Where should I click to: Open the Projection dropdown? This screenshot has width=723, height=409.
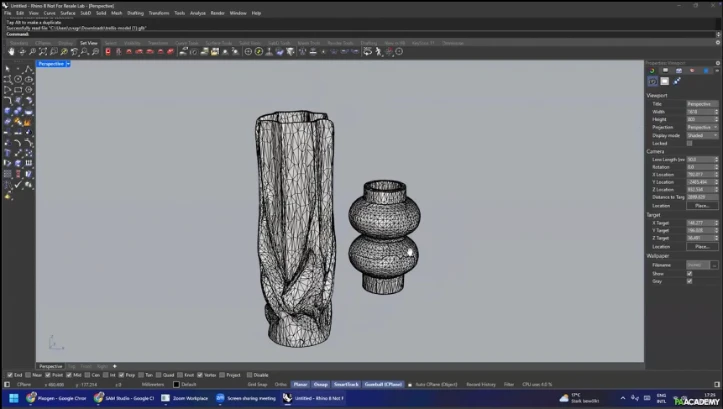(x=702, y=127)
